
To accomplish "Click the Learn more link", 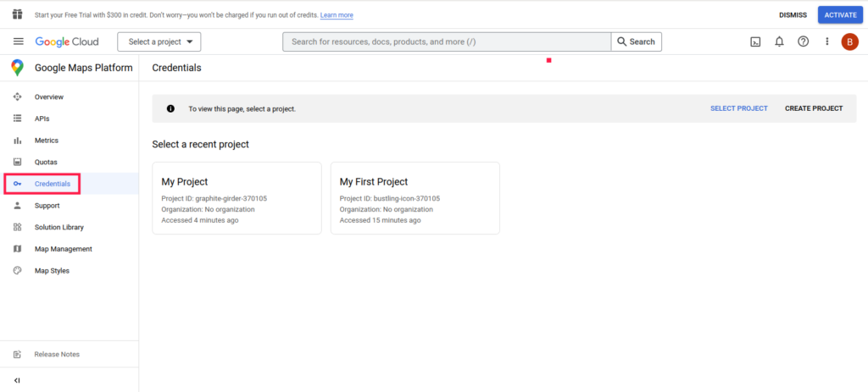I will click(x=337, y=15).
